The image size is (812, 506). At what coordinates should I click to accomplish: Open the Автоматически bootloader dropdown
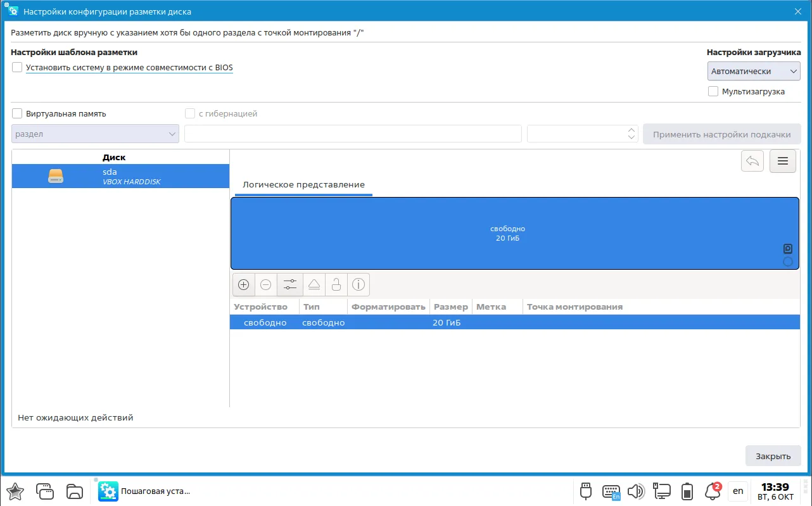tap(754, 72)
